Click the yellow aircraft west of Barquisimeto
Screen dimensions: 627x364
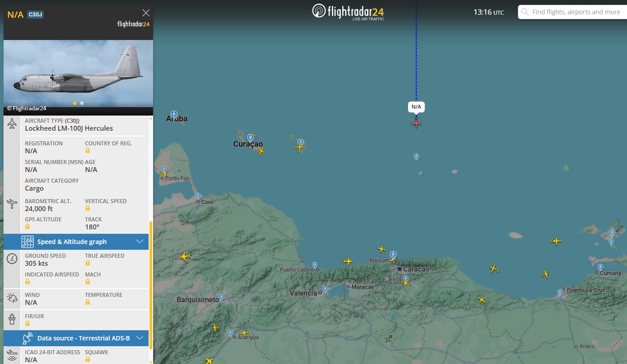[185, 256]
